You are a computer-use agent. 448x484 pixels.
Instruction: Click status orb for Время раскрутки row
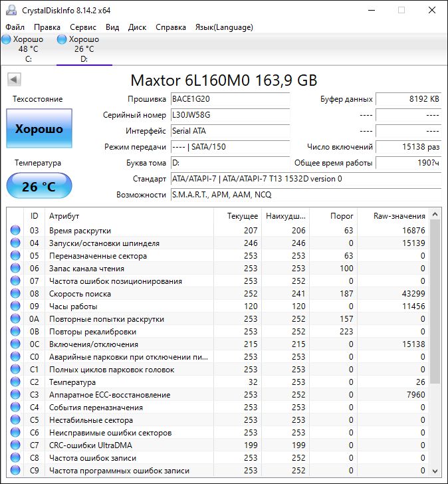(15, 231)
